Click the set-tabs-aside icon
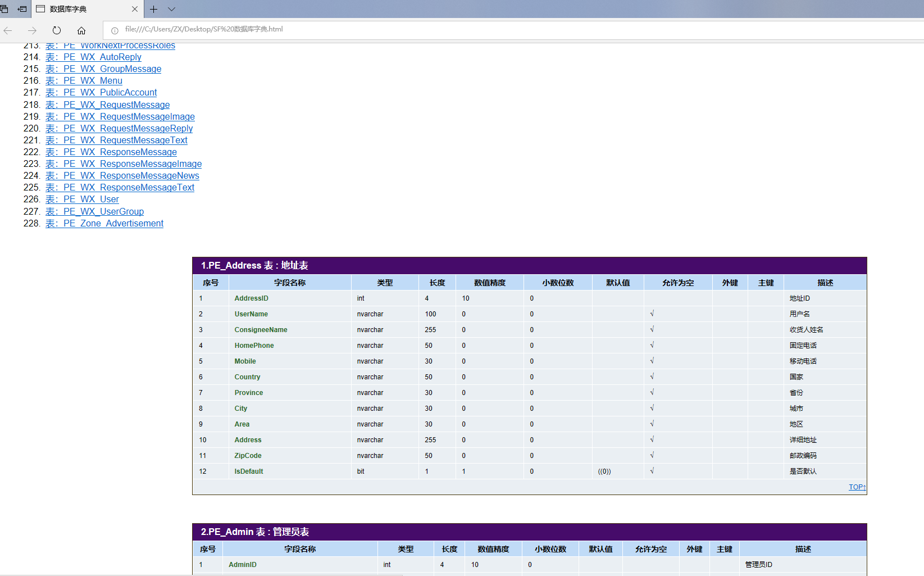924x576 pixels. click(22, 9)
